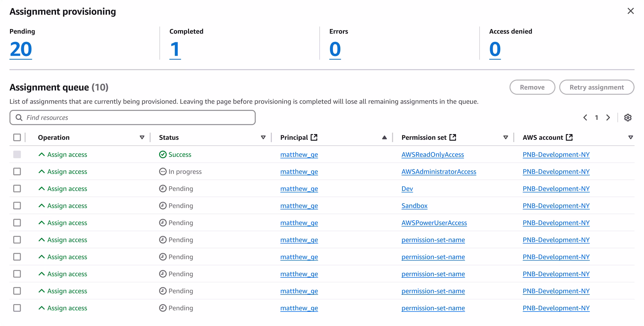Click Assign access caret in Dev row

(42, 189)
